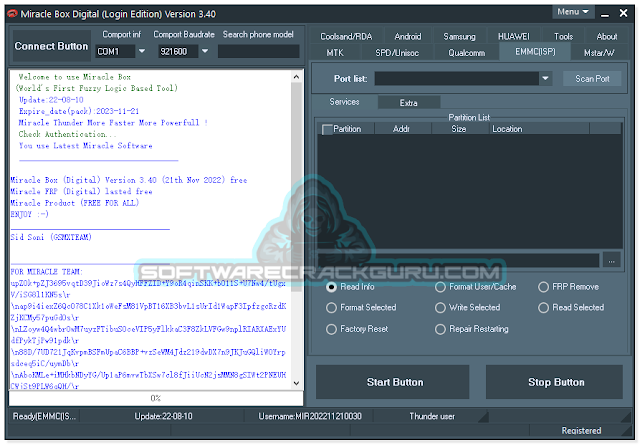Click the 'FOR MIRACLE TEAM:' log line

[x=47, y=271]
